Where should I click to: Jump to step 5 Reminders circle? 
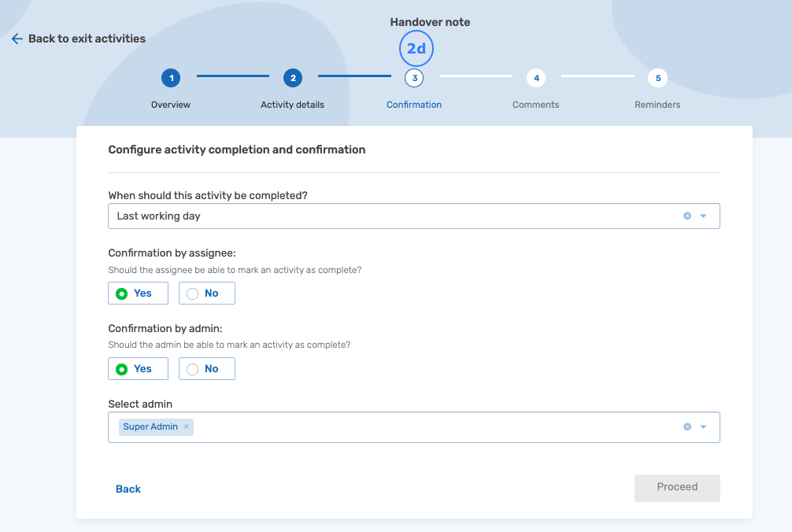[x=657, y=78]
